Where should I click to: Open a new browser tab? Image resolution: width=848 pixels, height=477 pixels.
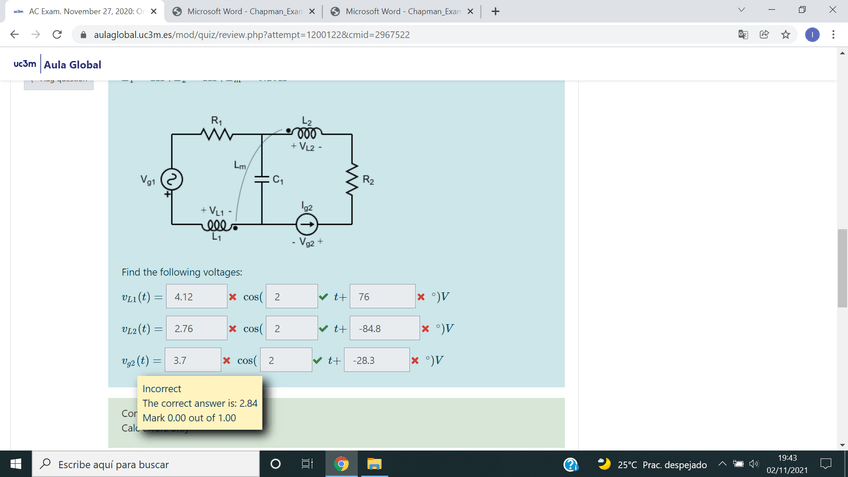click(496, 11)
